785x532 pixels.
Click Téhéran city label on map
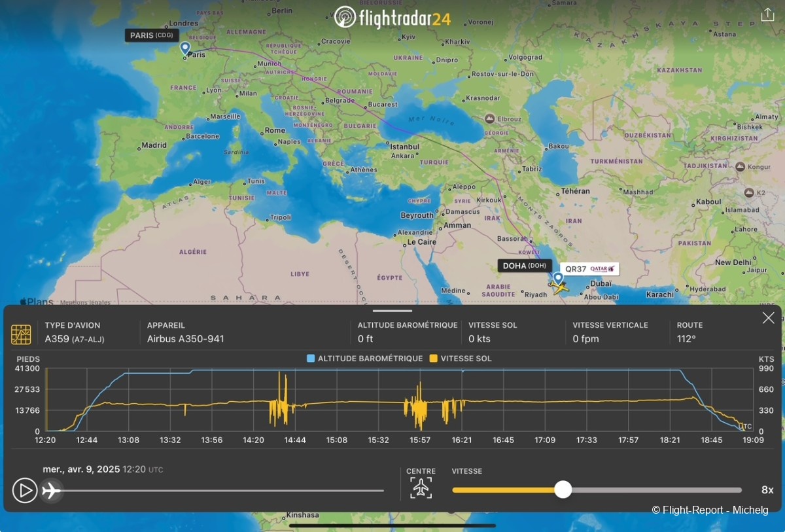[575, 191]
